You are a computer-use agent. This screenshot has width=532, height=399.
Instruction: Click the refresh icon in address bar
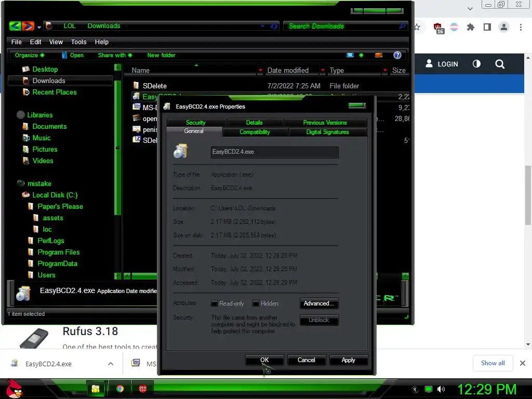tap(274, 26)
